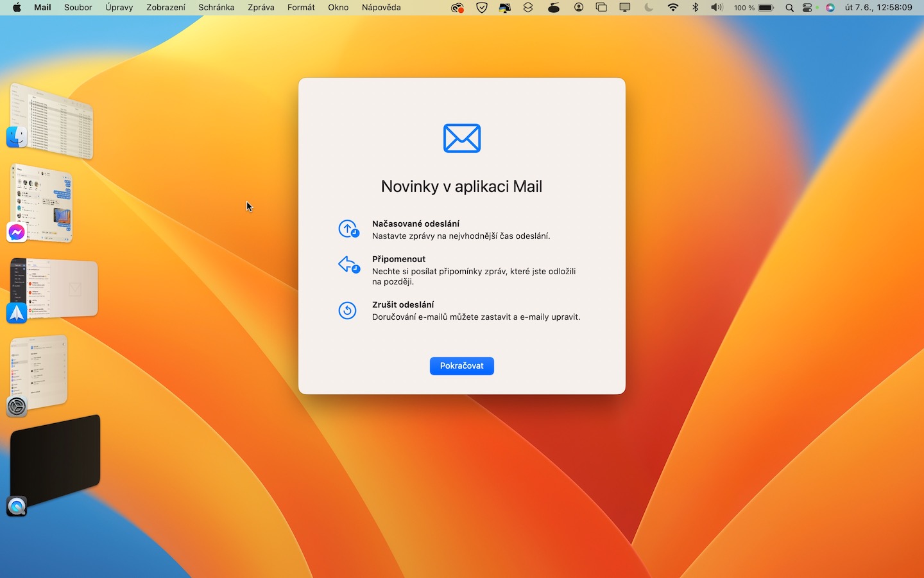Open the Zpráva menu

261,8
